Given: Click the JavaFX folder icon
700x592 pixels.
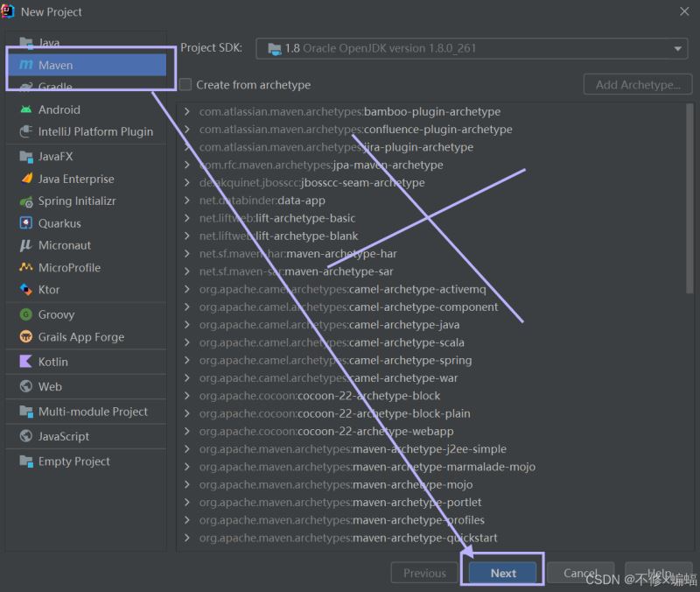Looking at the screenshot, I should [x=26, y=157].
